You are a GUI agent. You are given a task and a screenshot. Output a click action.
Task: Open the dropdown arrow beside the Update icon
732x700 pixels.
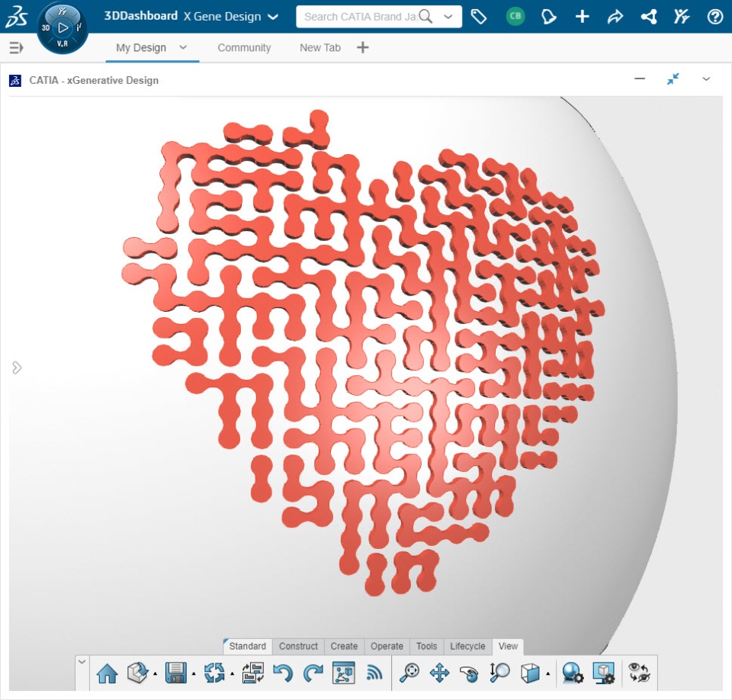(232, 674)
